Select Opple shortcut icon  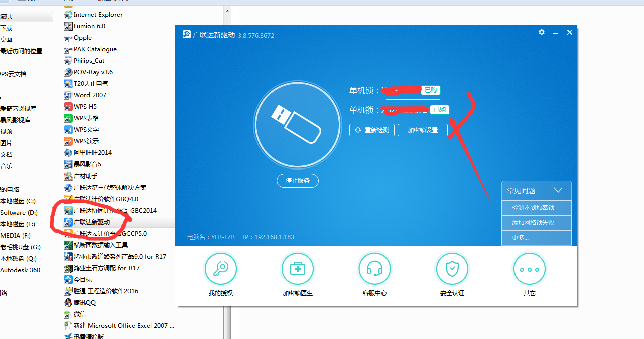[68, 38]
